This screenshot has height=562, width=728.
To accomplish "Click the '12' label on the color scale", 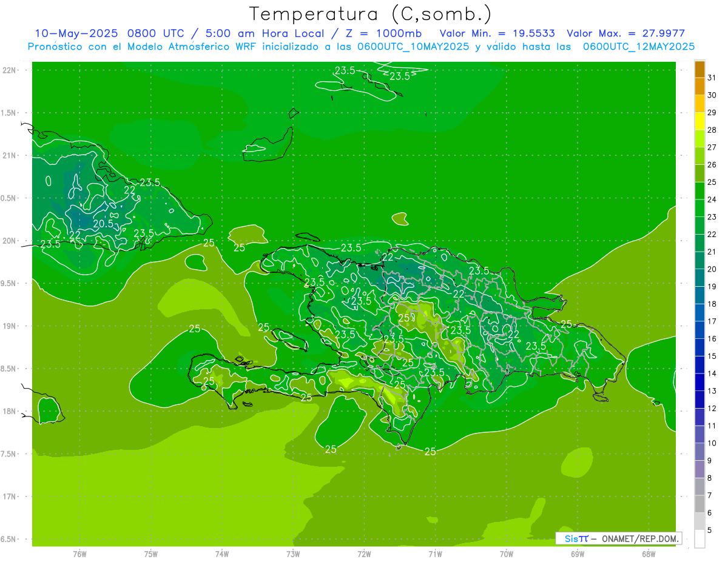I will 712,409.
